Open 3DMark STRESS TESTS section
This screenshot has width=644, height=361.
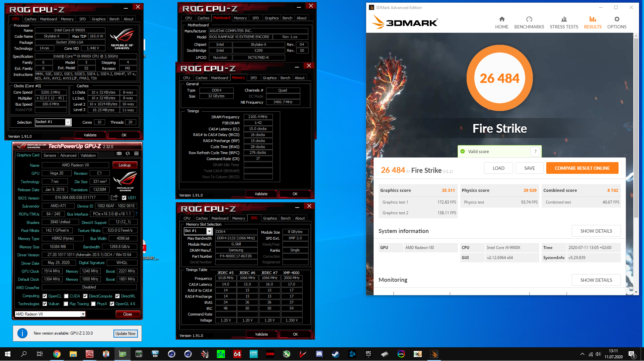pyautogui.click(x=564, y=23)
